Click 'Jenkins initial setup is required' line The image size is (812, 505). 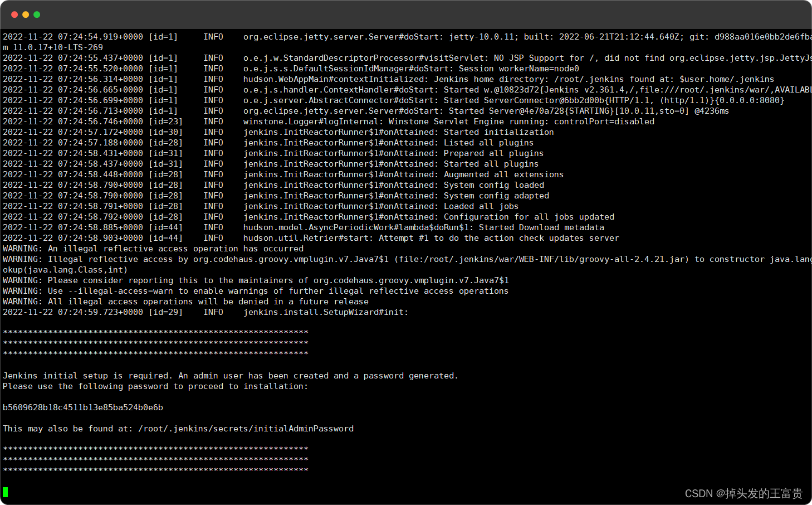(x=231, y=376)
